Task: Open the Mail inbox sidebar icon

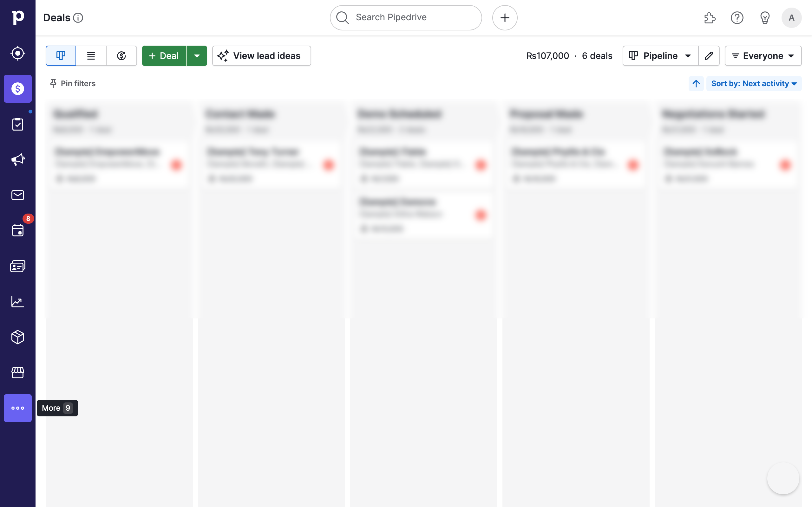Action: click(x=17, y=195)
